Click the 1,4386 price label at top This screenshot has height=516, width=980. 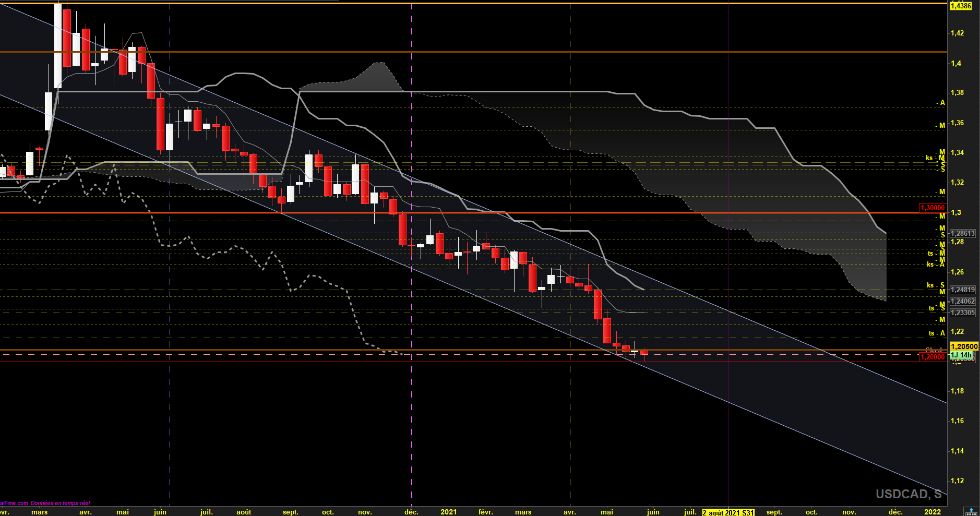tap(961, 6)
